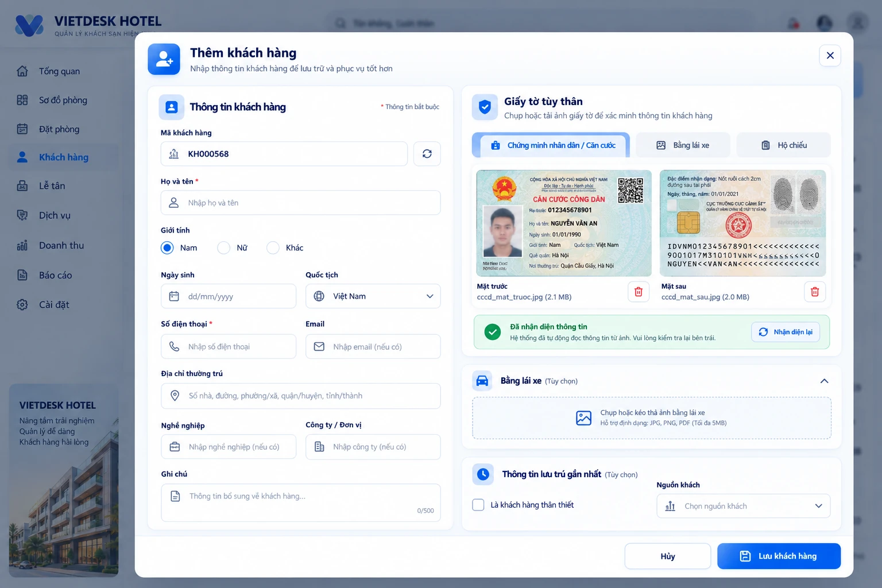Open the Cài đặt settings gear icon

click(22, 304)
